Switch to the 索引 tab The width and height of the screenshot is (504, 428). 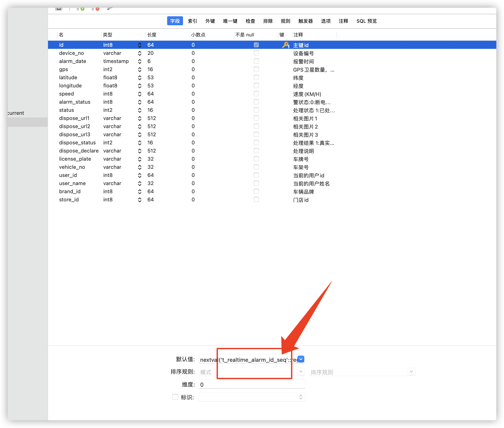tap(192, 21)
